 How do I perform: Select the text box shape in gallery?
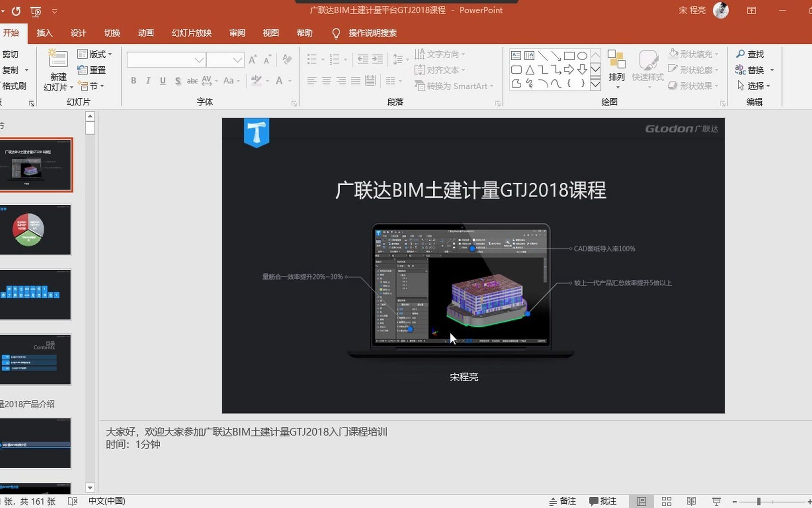pos(516,56)
